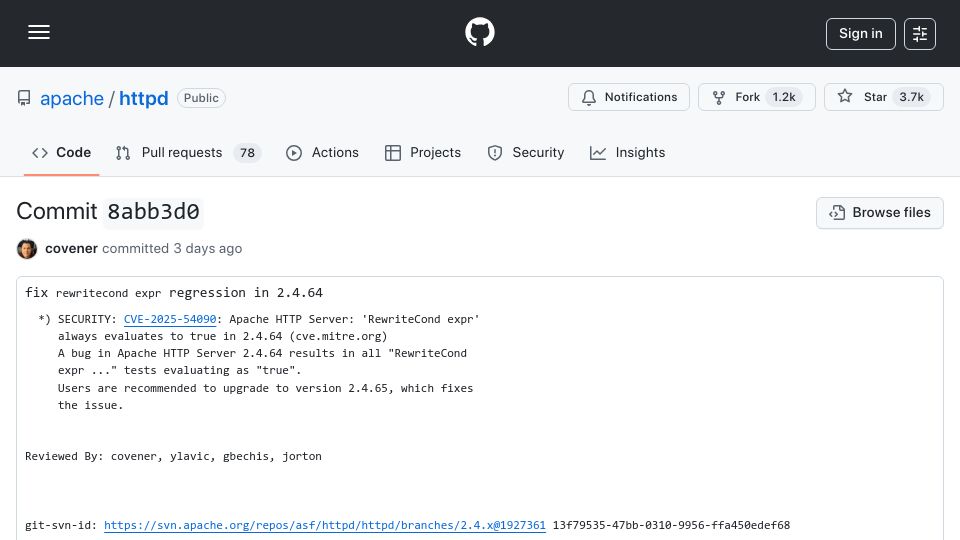Go to the GitHub homepage logo

(x=479, y=32)
